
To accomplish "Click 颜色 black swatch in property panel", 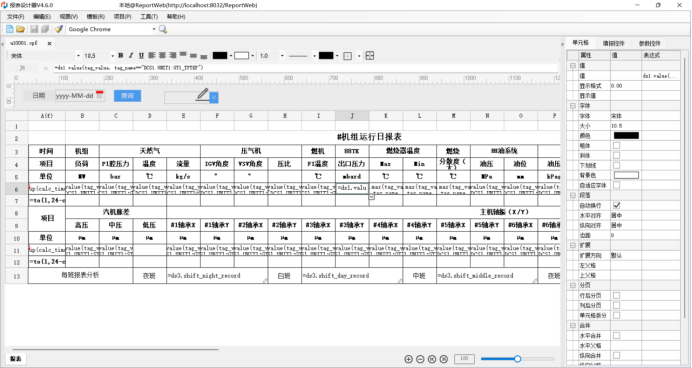I will tap(626, 135).
